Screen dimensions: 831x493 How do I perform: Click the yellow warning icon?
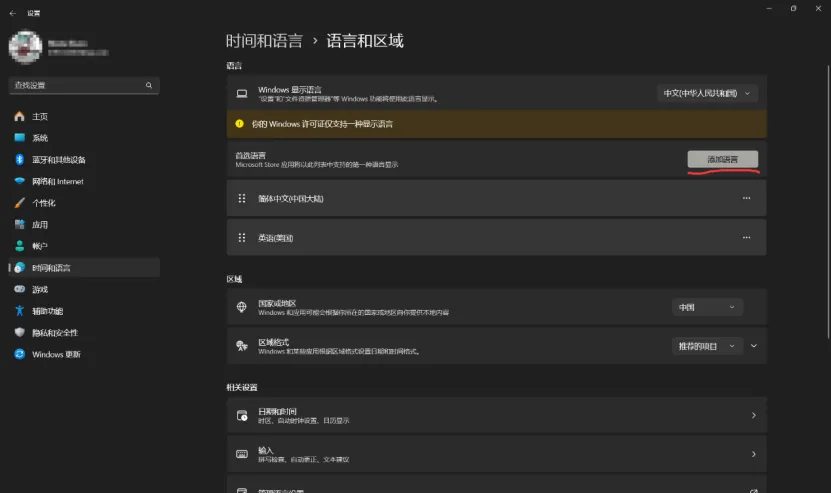click(240, 124)
